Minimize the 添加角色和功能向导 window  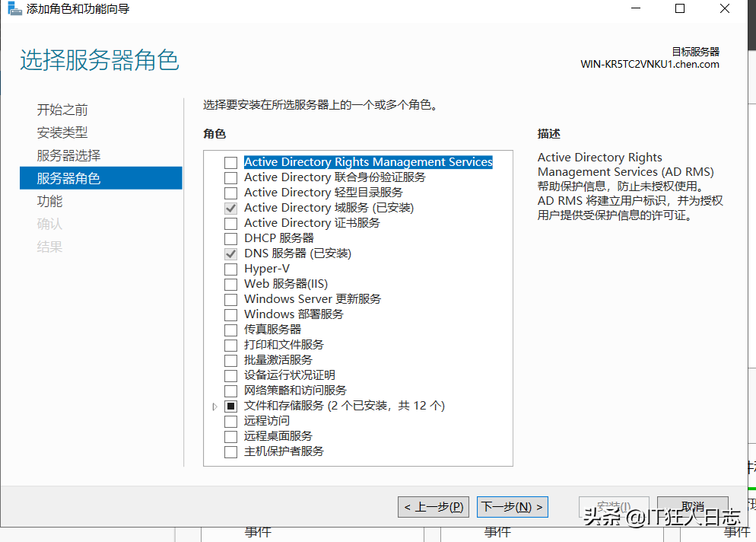pyautogui.click(x=636, y=8)
